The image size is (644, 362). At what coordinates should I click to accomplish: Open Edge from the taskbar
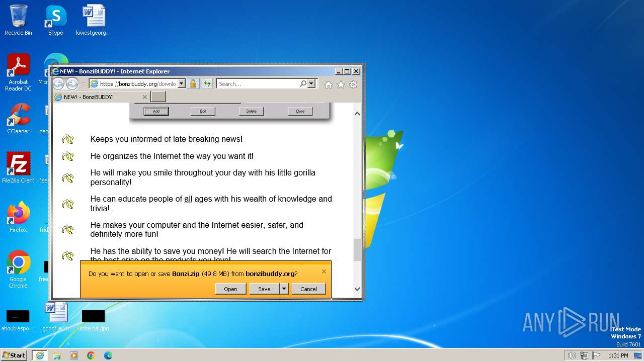108,355
